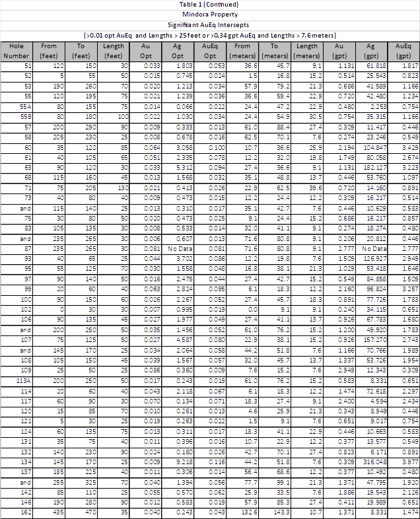
Task: Click the 'Au Opt' column header
Action: click(145, 51)
